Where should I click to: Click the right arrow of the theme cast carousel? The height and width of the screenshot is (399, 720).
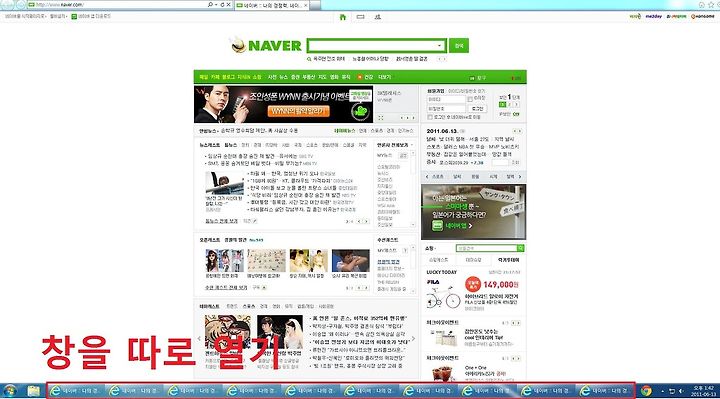pyautogui.click(x=413, y=339)
